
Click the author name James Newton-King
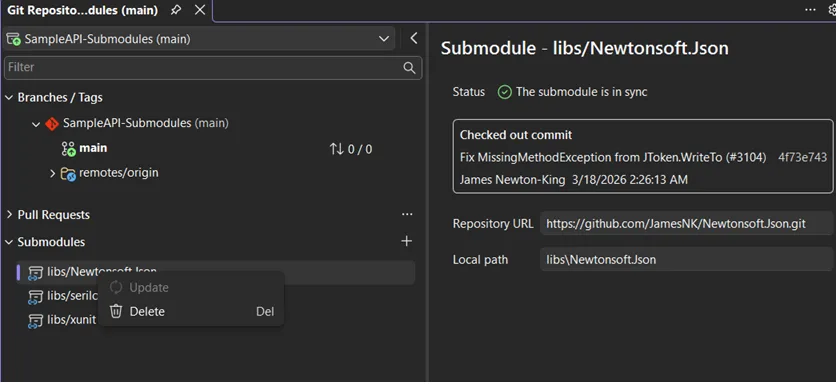[512, 180]
